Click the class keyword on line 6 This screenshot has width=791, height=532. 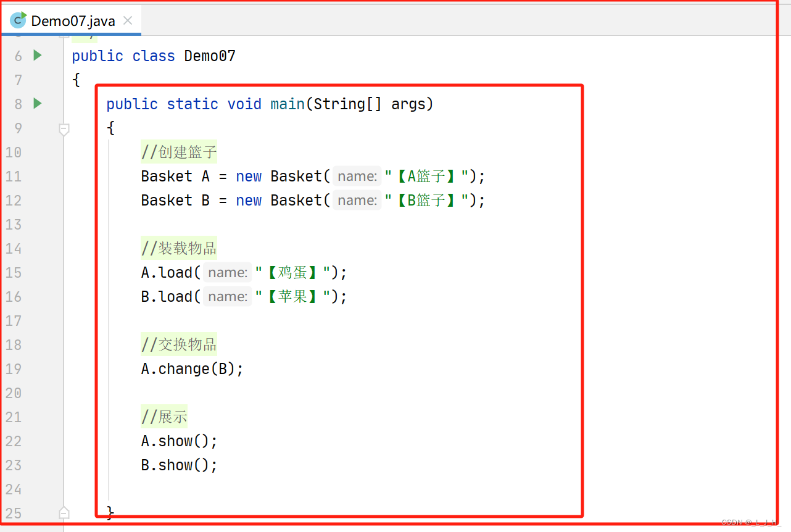[154, 56]
